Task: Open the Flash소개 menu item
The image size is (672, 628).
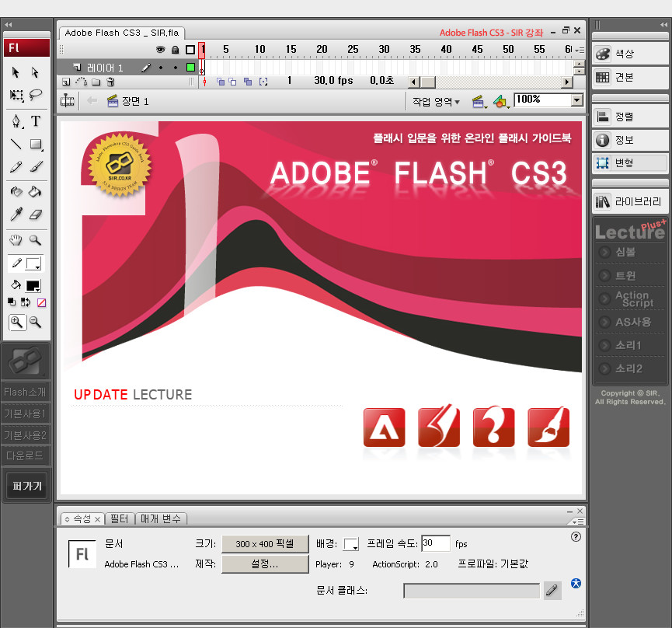Action: [26, 392]
